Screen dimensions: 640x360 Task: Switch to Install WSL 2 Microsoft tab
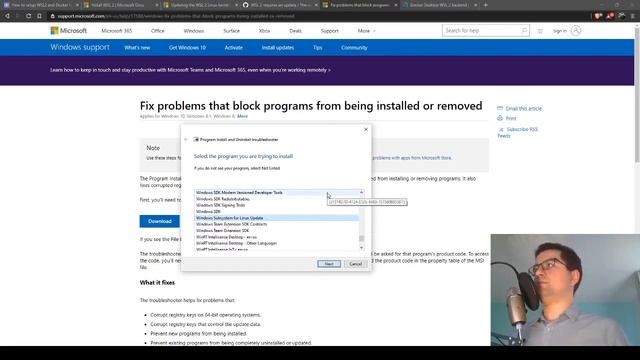tap(120, 5)
